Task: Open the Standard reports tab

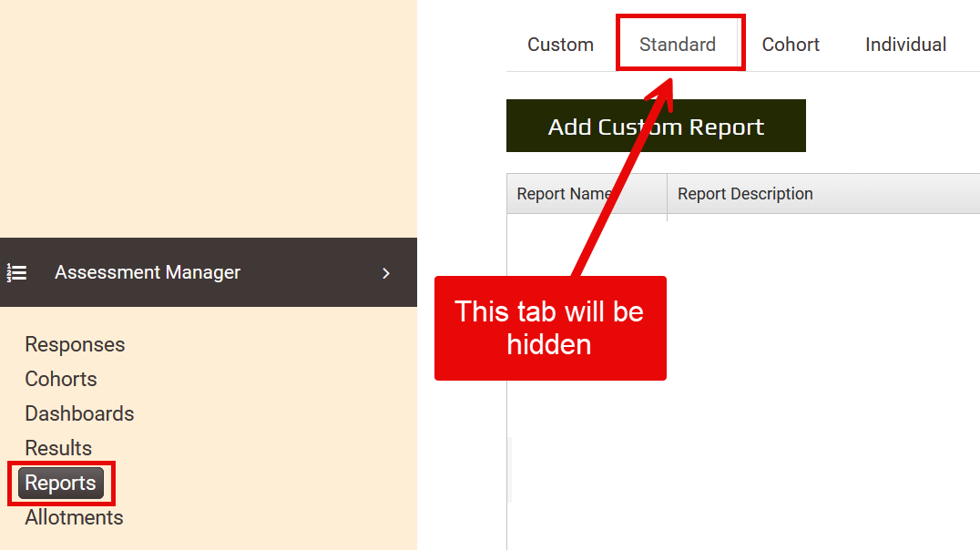Action: [678, 45]
